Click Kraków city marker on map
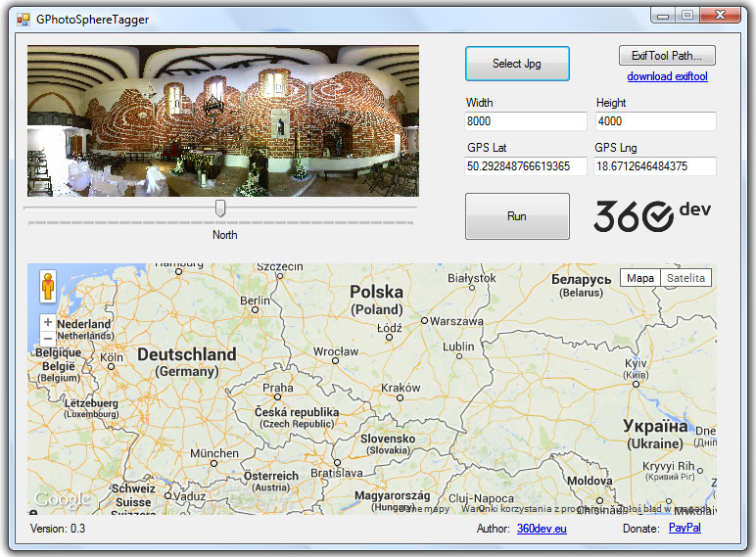This screenshot has height=557, width=756. coord(400,398)
